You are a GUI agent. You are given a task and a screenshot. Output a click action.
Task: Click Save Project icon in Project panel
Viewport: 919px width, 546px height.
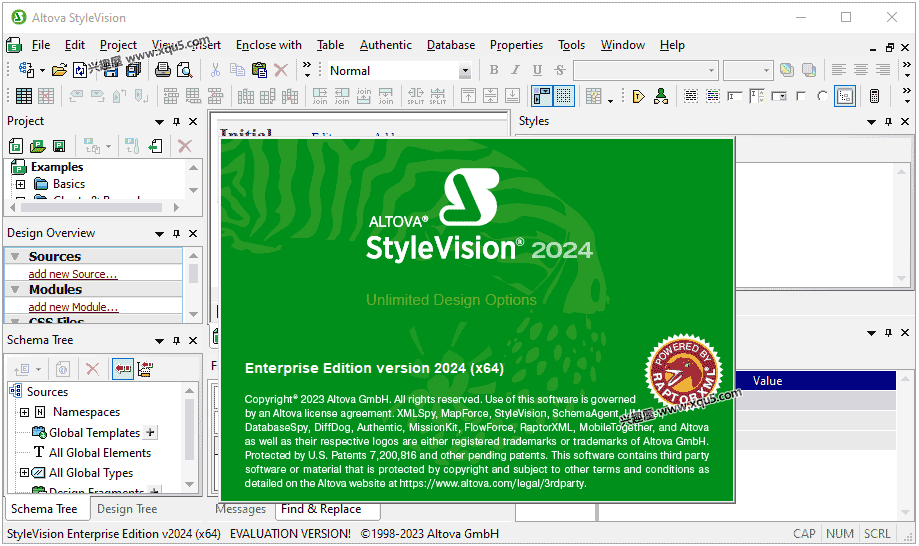[59, 146]
